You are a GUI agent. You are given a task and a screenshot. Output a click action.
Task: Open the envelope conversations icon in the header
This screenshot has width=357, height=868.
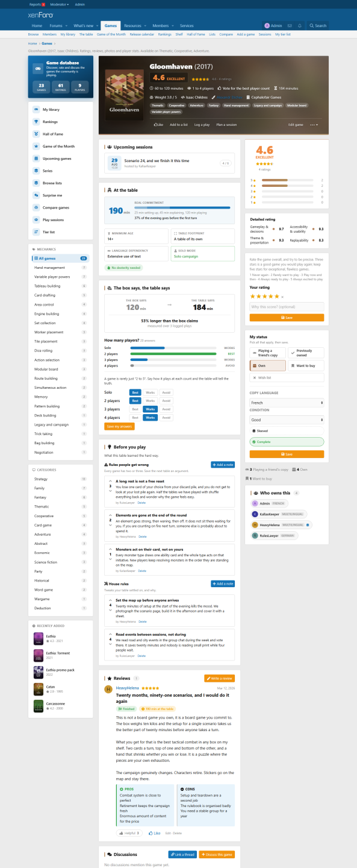(x=289, y=26)
